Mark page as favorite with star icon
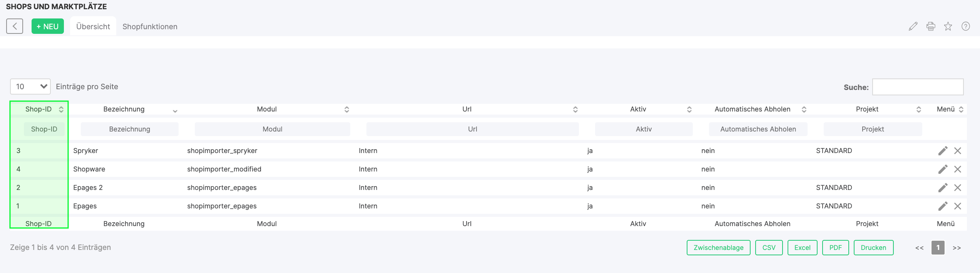This screenshot has width=980, height=273. click(948, 26)
